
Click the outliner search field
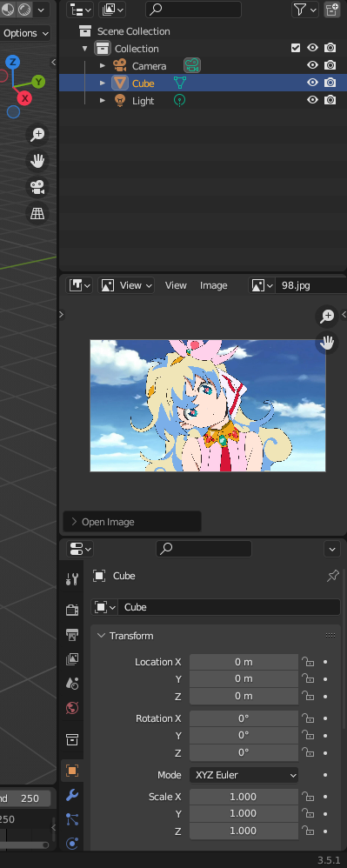[193, 10]
